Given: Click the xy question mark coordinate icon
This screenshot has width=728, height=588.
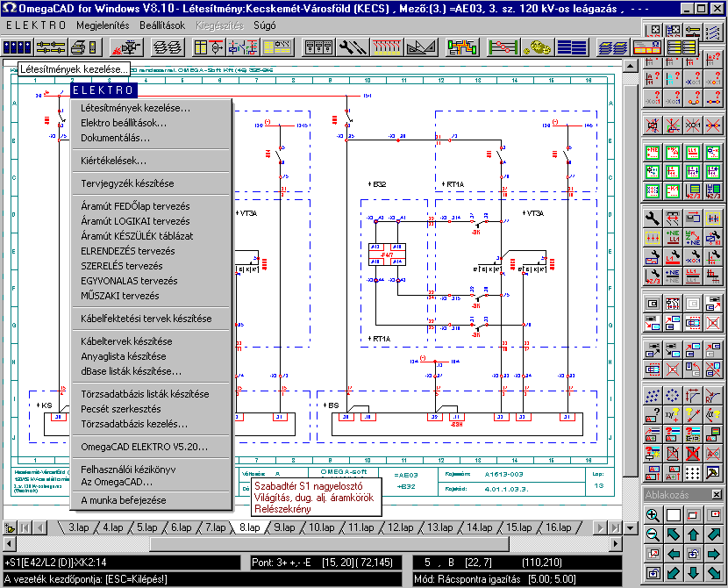Looking at the screenshot, I should (673, 414).
